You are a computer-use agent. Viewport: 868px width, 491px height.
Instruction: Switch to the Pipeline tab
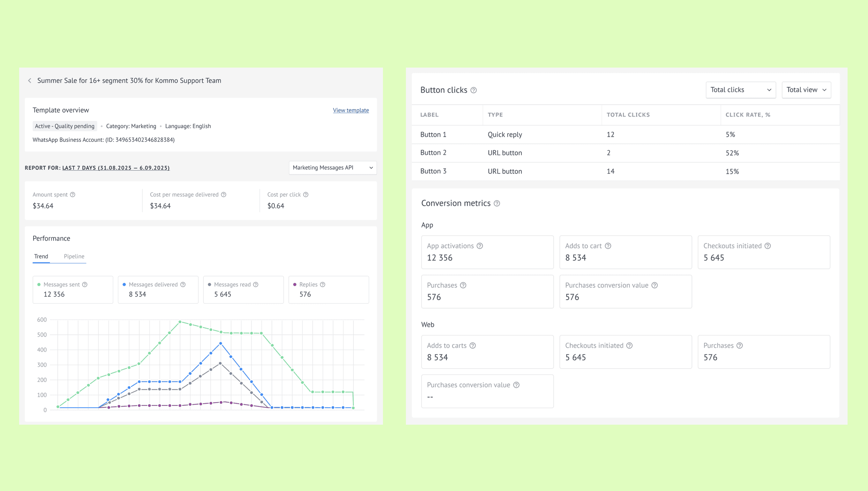click(74, 256)
